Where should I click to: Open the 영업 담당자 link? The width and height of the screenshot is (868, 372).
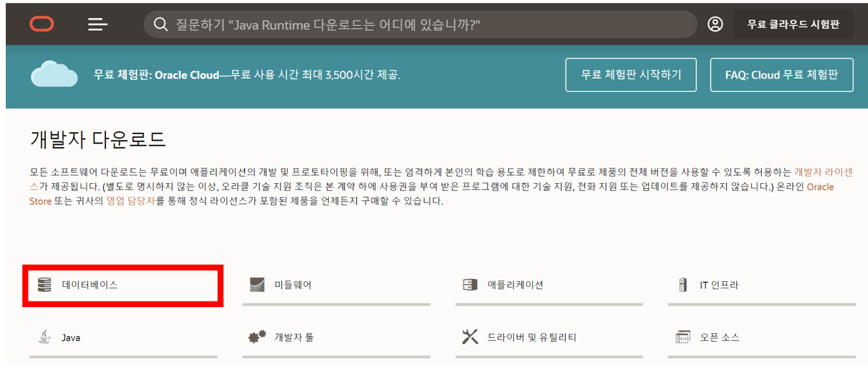[x=130, y=201]
